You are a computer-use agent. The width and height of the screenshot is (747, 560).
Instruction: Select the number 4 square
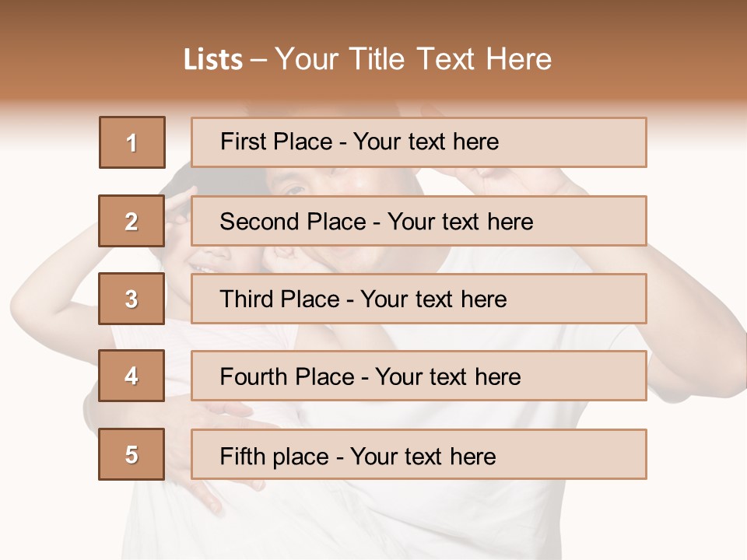click(132, 376)
